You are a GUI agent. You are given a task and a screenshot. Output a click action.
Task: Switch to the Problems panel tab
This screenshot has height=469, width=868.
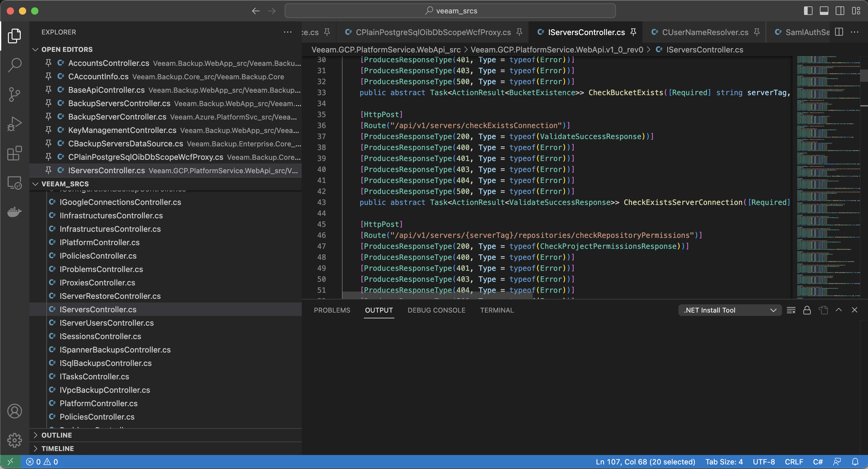tap(332, 310)
